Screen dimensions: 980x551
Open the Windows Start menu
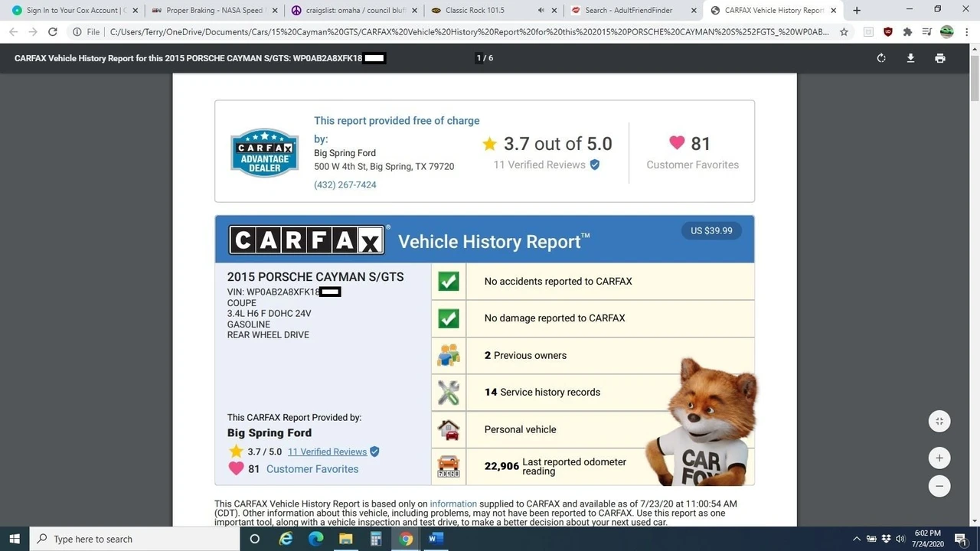pyautogui.click(x=15, y=539)
